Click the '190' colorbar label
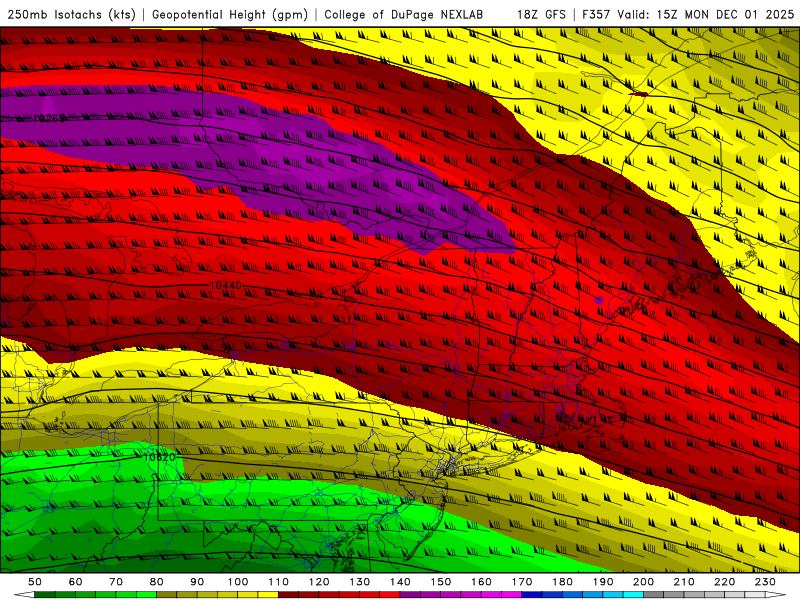 click(x=603, y=582)
